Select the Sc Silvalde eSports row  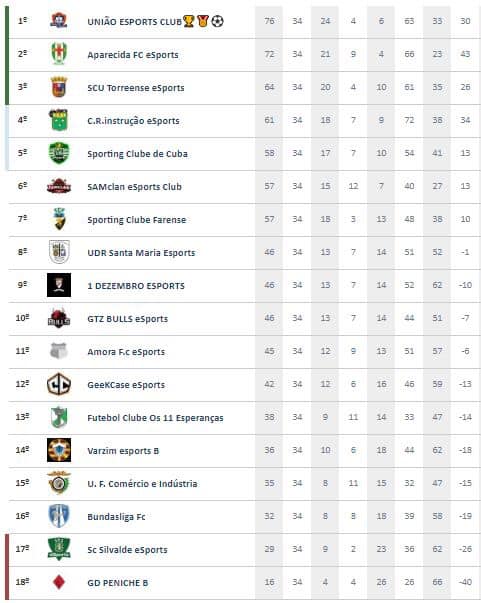coord(245,550)
